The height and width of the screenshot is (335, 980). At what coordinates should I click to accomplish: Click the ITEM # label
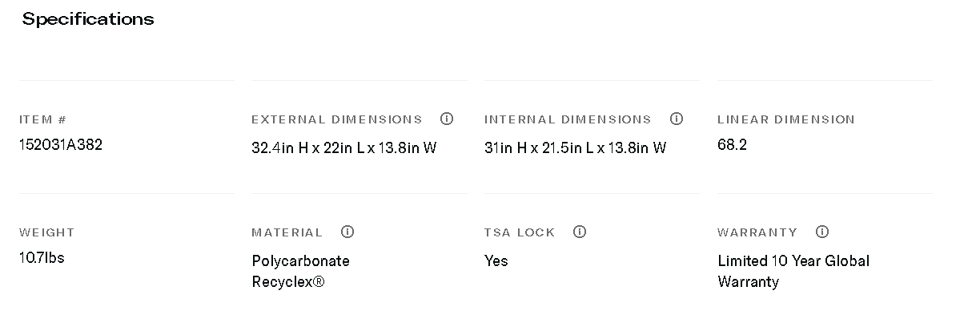tap(42, 119)
